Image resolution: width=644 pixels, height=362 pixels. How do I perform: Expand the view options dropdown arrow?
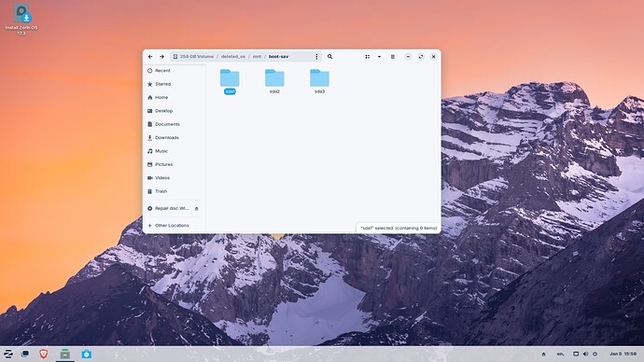[x=379, y=57]
